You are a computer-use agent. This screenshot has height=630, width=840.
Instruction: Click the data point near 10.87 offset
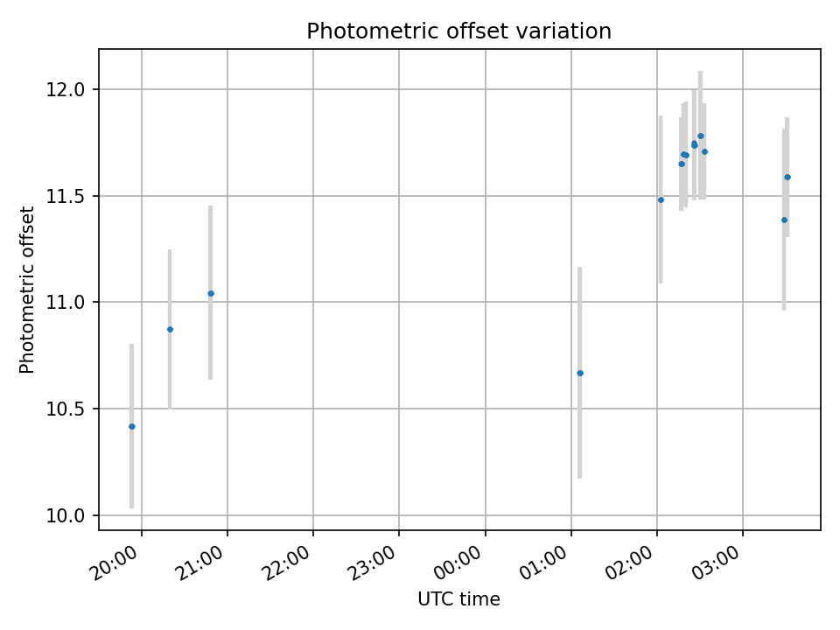click(x=171, y=330)
